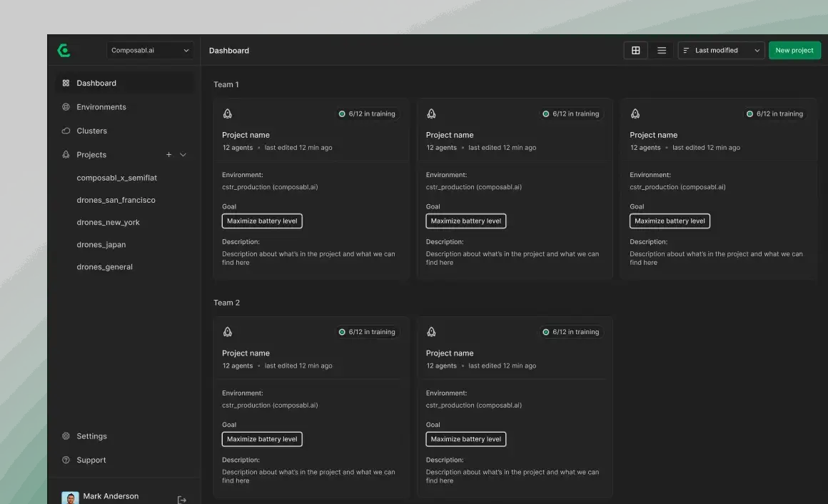Click the Dashboard grid icon in sidebar
This screenshot has height=504, width=828.
(66, 83)
